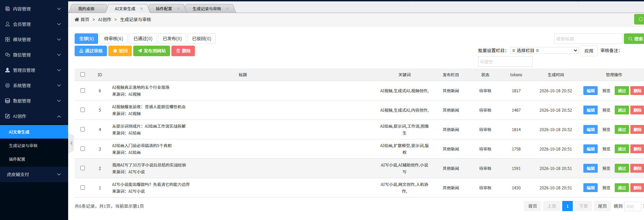The image size is (644, 220).
Task: Open AI文章生成 in the sidebar
Action: pyautogui.click(x=34, y=132)
